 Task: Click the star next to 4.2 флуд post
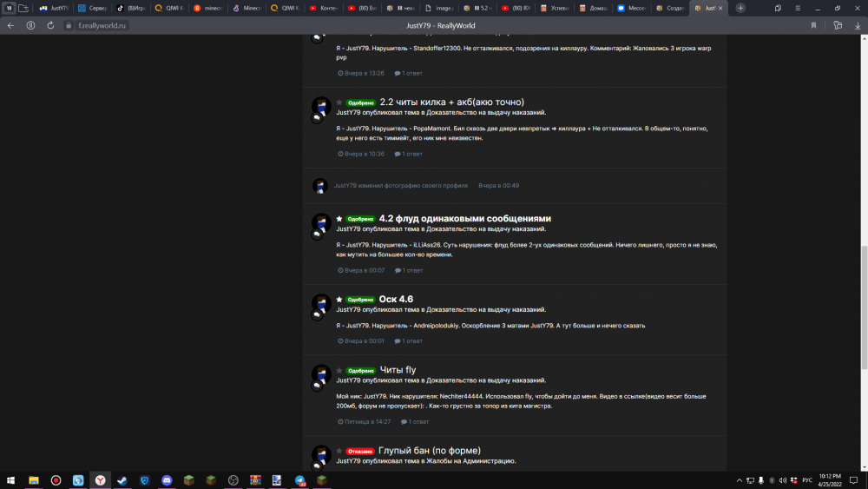click(x=339, y=219)
